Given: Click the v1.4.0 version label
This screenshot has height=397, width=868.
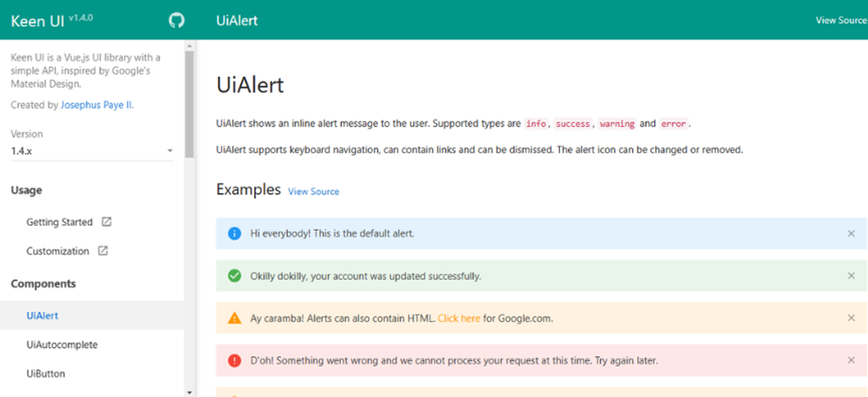Looking at the screenshot, I should [x=81, y=17].
